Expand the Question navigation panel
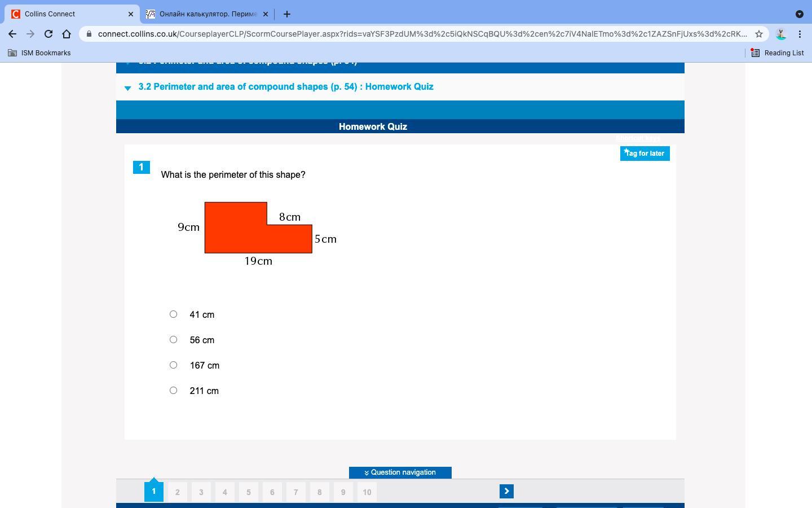Screen dimensions: 812x508 pos(400,472)
